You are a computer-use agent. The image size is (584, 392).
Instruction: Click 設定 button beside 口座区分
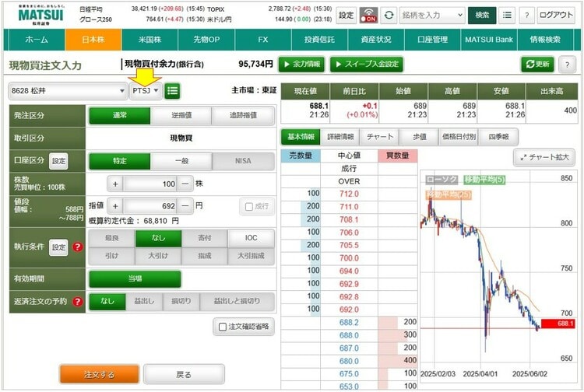click(58, 161)
